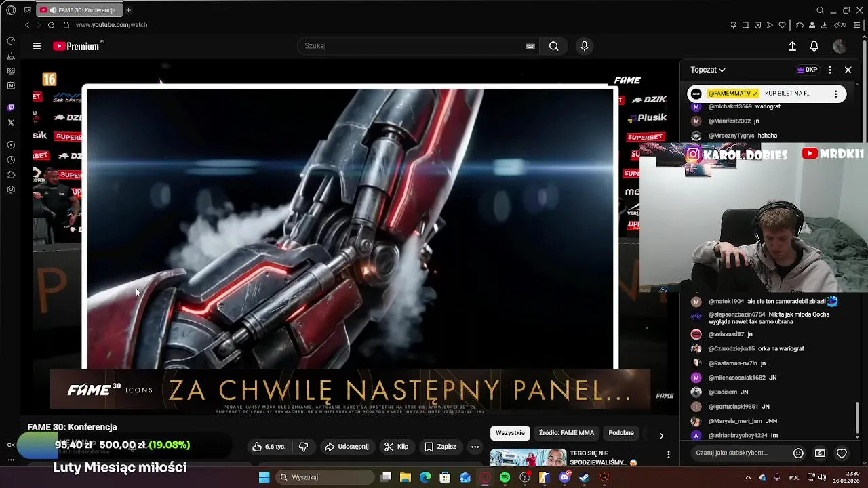Open YouTube hamburger guide menu

(37, 46)
